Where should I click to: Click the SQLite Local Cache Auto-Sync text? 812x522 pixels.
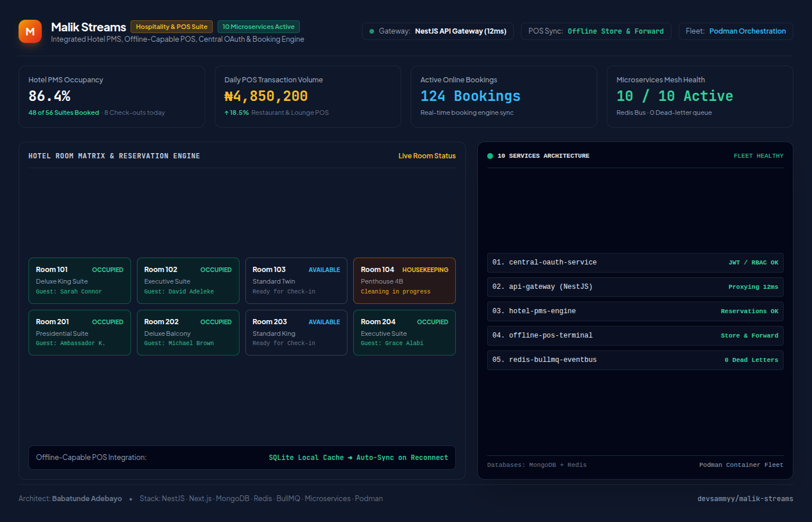tap(358, 458)
